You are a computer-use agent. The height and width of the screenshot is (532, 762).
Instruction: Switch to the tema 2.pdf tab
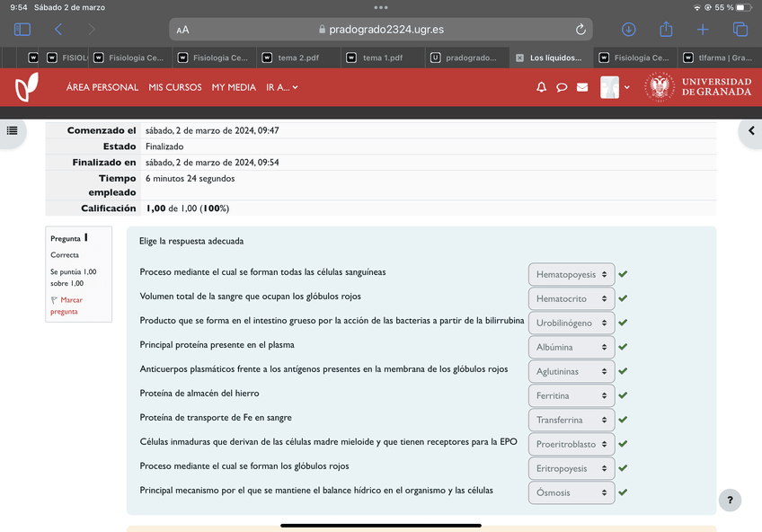[299, 58]
